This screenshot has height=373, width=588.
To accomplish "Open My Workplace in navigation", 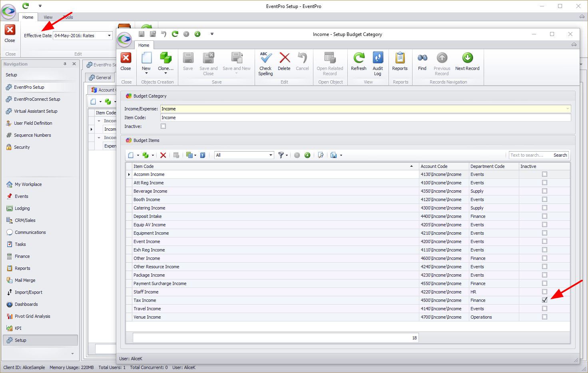I will (28, 184).
